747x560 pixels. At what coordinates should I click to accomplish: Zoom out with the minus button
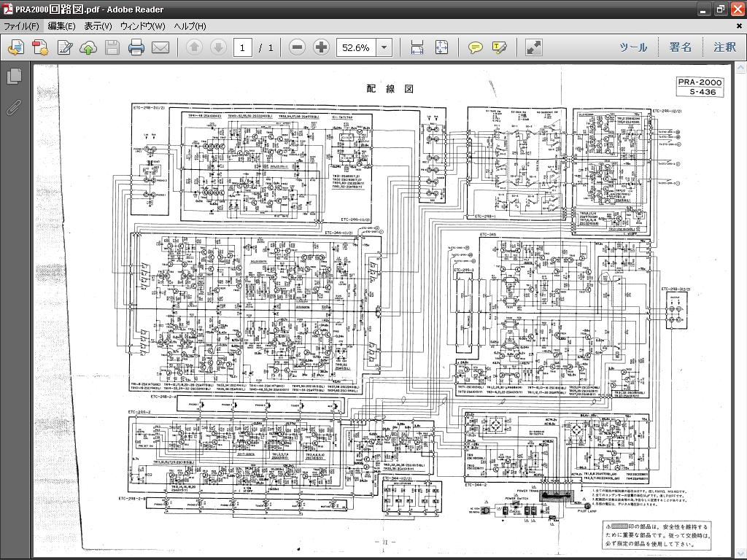click(297, 47)
